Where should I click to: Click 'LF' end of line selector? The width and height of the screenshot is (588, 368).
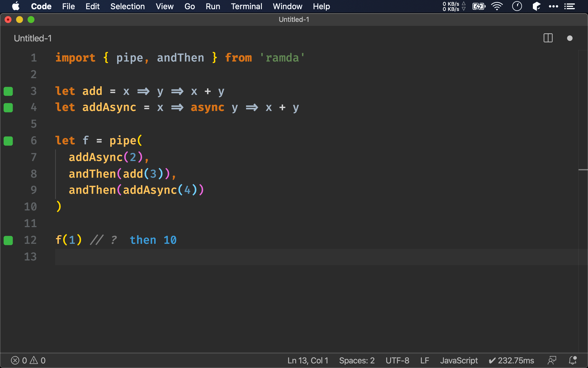(425, 361)
